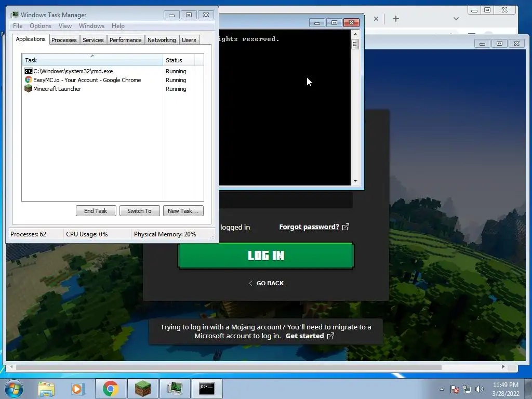Image resolution: width=532 pixels, height=399 pixels.
Task: Click the network tray icon
Action: click(x=467, y=389)
